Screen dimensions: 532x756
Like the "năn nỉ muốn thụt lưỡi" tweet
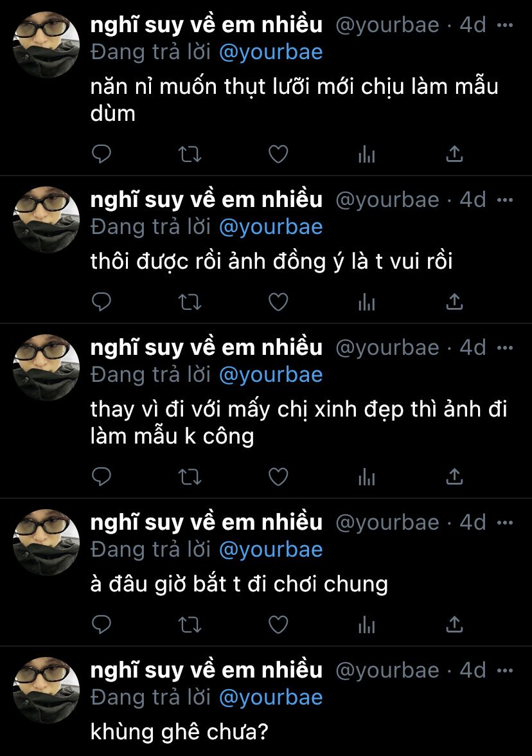tap(278, 154)
